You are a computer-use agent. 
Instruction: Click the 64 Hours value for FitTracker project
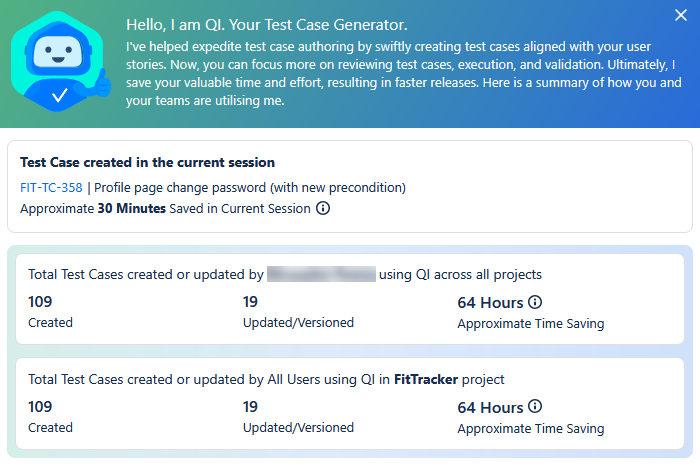(490, 407)
